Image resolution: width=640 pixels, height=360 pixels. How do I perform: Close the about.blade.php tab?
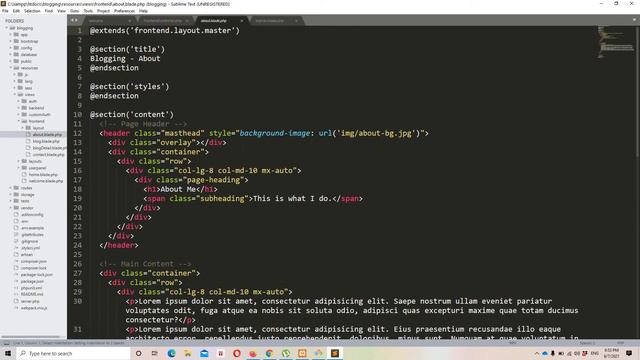coord(242,20)
